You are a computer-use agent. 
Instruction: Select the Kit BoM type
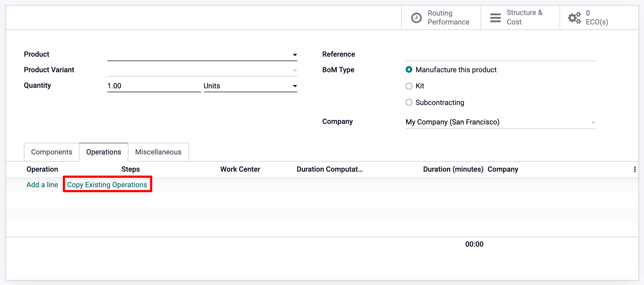point(409,86)
